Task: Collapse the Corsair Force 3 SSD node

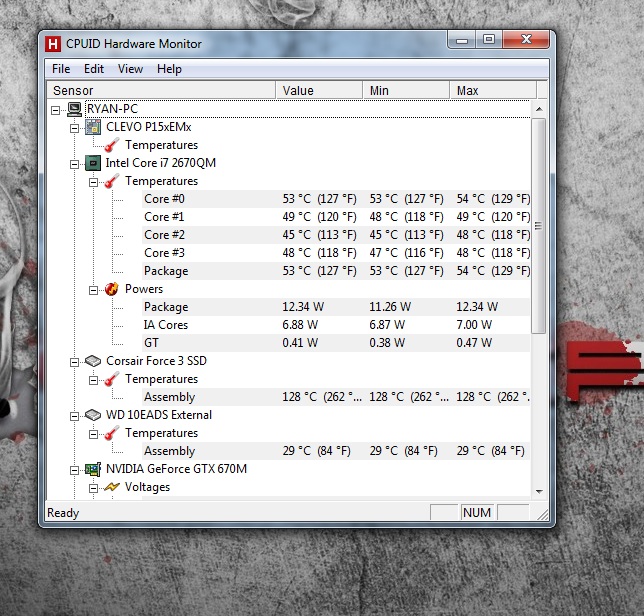Action: tap(74, 362)
